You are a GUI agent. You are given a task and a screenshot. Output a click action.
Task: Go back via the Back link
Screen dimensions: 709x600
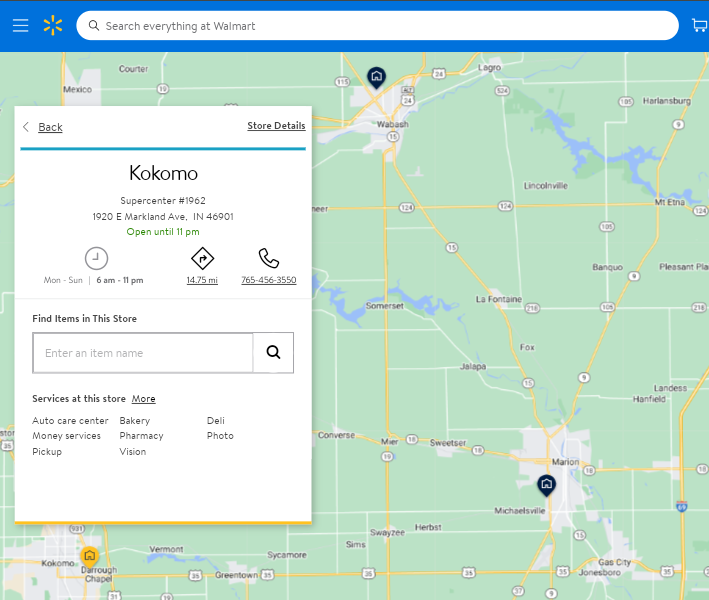click(x=50, y=127)
